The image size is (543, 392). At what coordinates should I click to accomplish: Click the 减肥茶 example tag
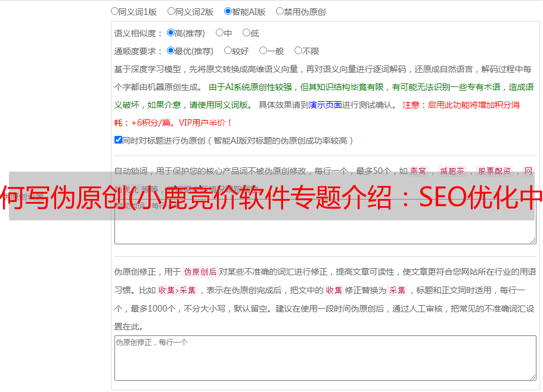click(452, 171)
